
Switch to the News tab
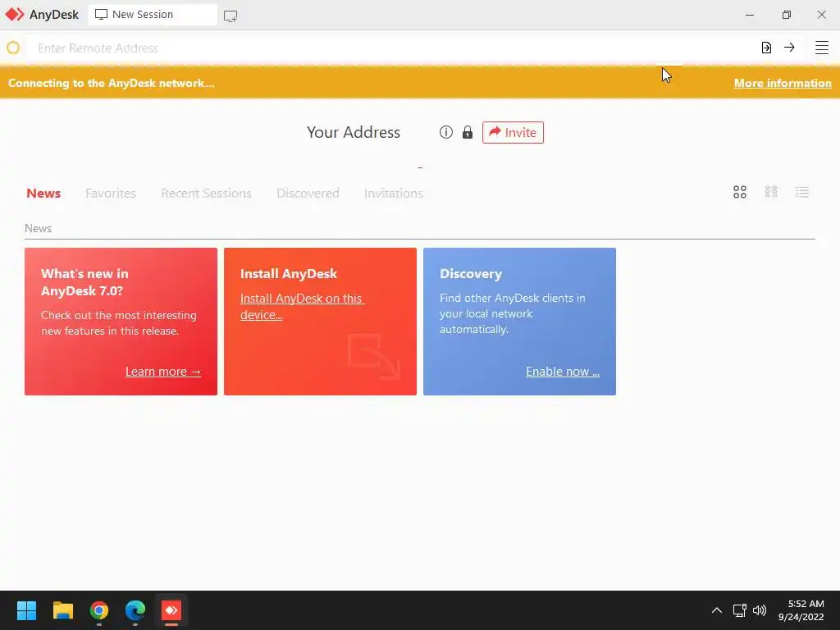pos(43,193)
